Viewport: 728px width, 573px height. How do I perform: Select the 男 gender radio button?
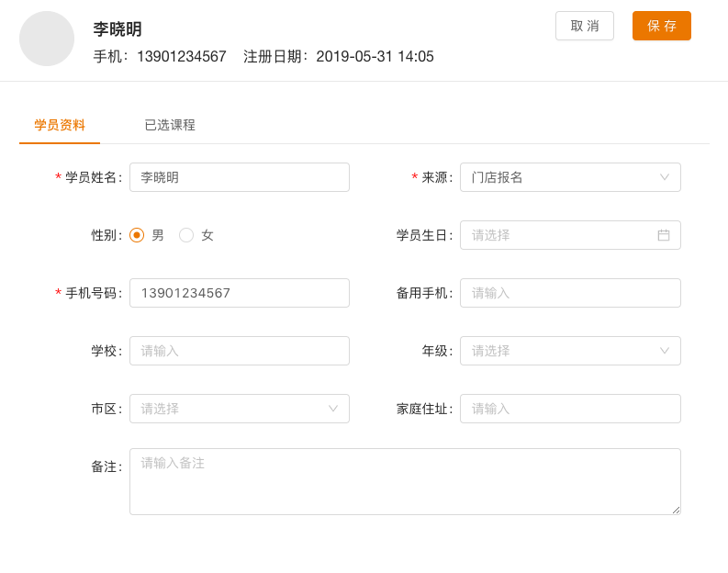tap(137, 235)
